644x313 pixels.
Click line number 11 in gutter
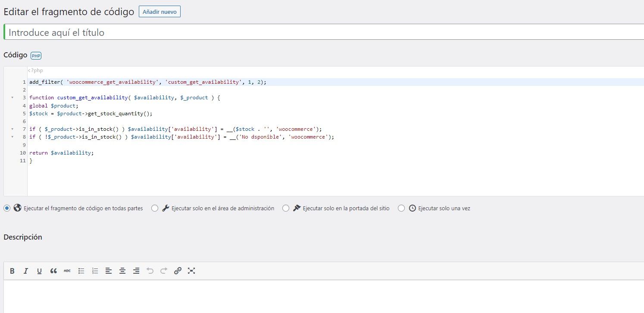coord(23,161)
